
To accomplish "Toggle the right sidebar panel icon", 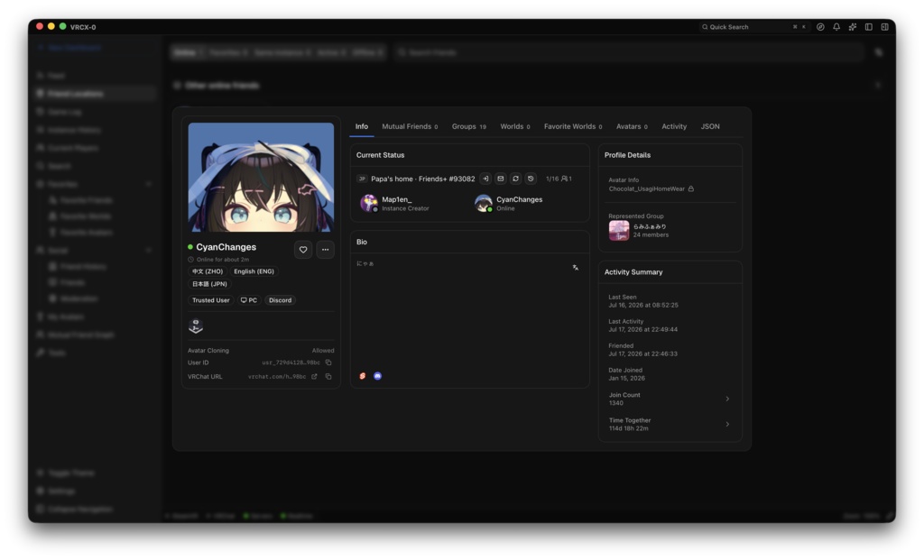I will click(884, 27).
